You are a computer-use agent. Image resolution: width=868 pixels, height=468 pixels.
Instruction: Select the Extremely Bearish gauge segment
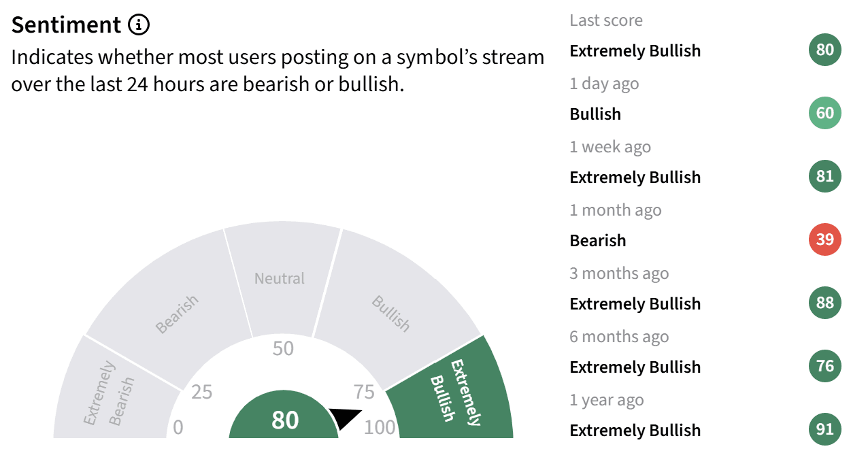[112, 391]
